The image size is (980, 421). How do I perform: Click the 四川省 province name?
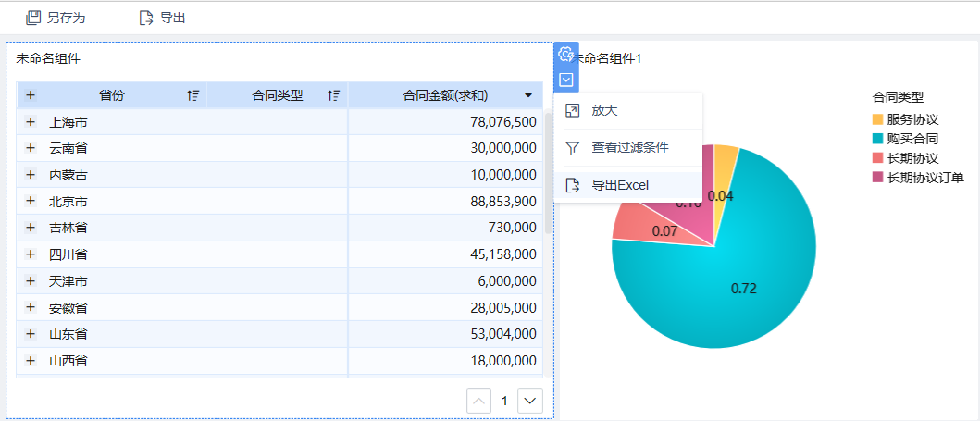tap(68, 254)
